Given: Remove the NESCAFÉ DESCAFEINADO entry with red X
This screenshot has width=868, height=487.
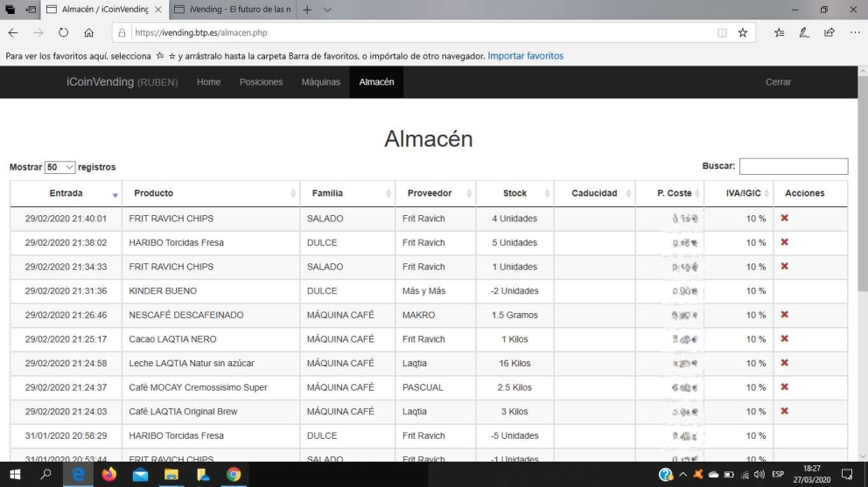Looking at the screenshot, I should click(x=784, y=315).
